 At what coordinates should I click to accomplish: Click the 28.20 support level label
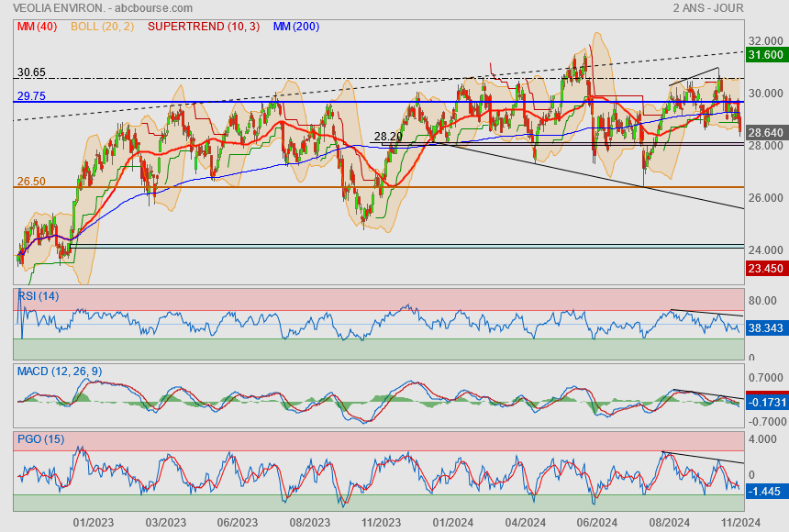click(x=388, y=137)
